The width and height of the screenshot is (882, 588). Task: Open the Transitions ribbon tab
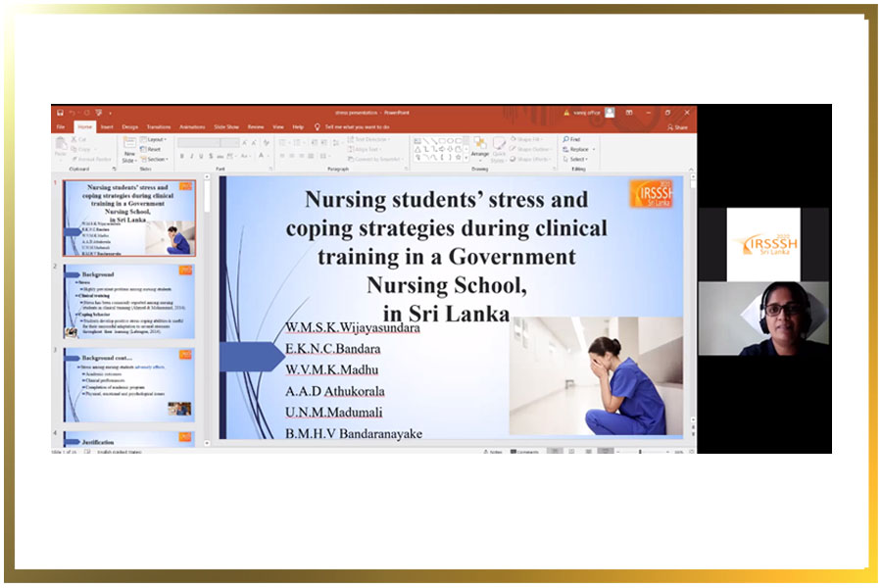click(x=159, y=127)
